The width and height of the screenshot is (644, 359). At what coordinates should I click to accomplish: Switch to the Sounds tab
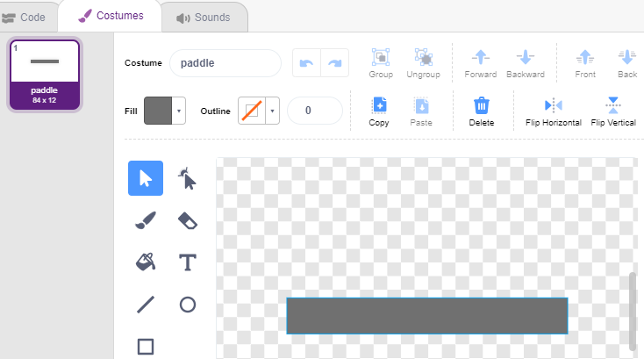[204, 18]
